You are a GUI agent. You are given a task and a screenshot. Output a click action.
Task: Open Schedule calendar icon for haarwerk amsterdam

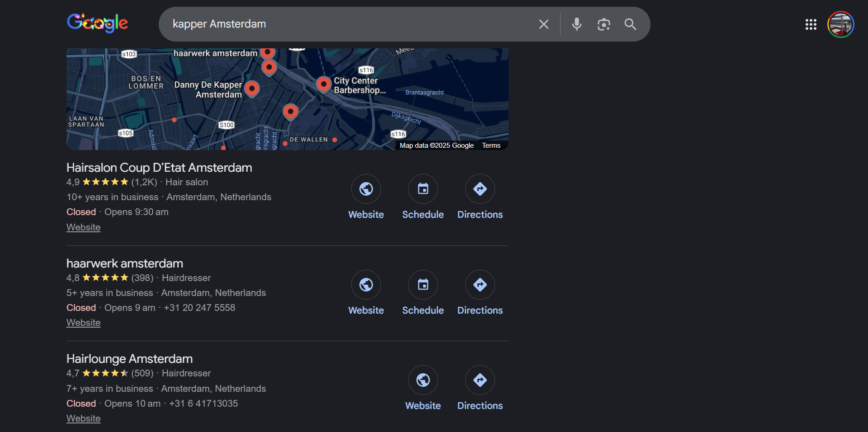pos(423,285)
